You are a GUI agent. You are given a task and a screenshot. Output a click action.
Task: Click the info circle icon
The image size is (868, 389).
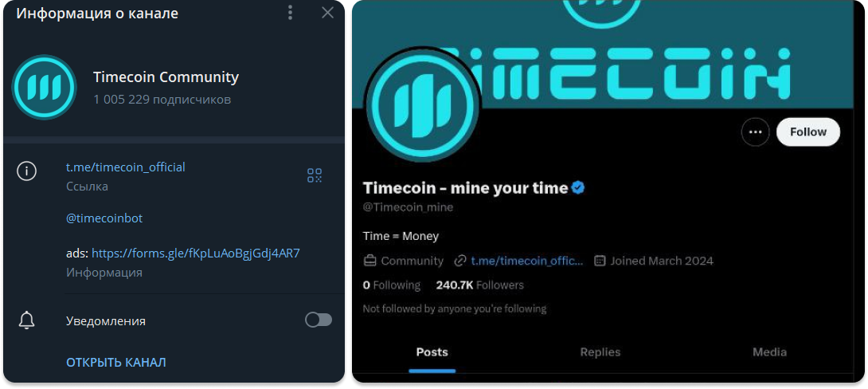pyautogui.click(x=27, y=171)
